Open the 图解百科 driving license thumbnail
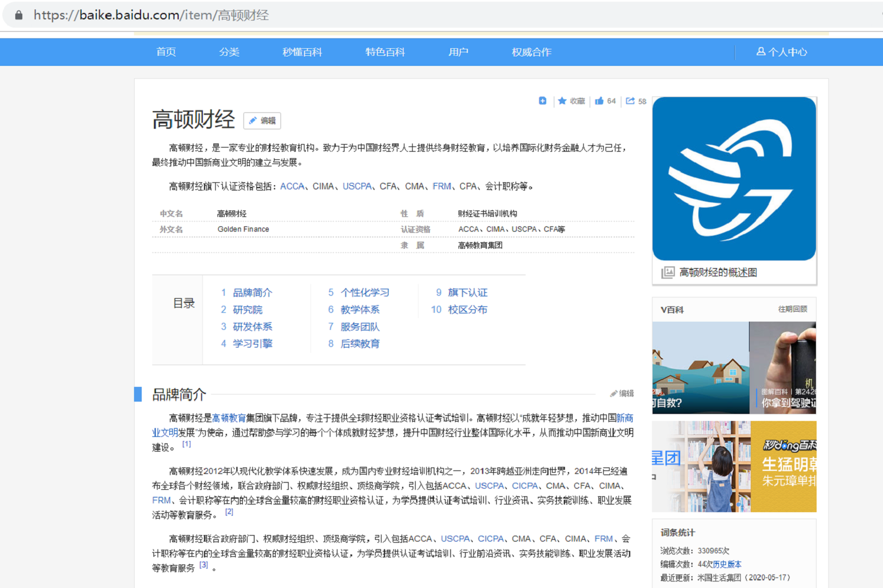Screen dimensions: 883x588 [x=783, y=367]
